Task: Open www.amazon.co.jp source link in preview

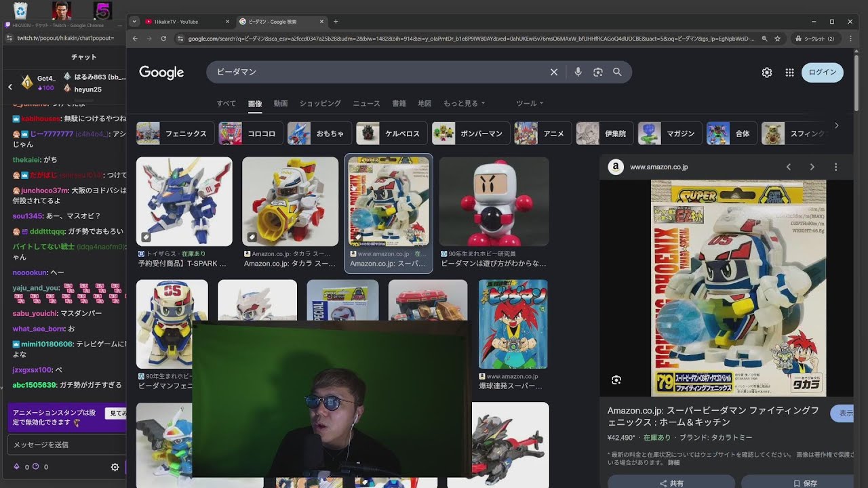Action: 658,167
